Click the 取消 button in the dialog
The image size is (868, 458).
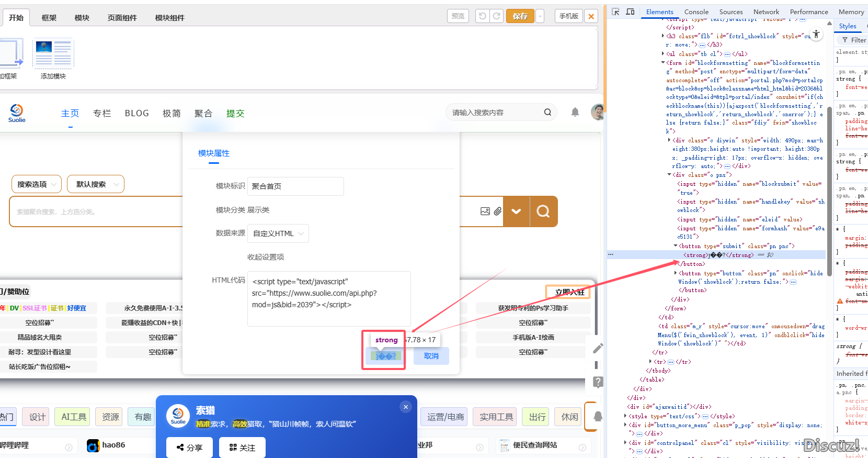(x=431, y=356)
